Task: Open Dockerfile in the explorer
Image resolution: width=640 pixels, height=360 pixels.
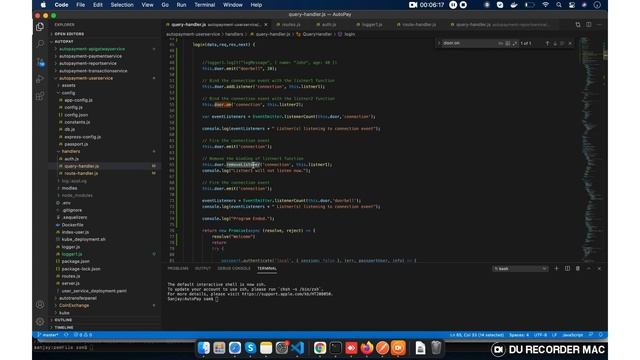Action: point(72,225)
